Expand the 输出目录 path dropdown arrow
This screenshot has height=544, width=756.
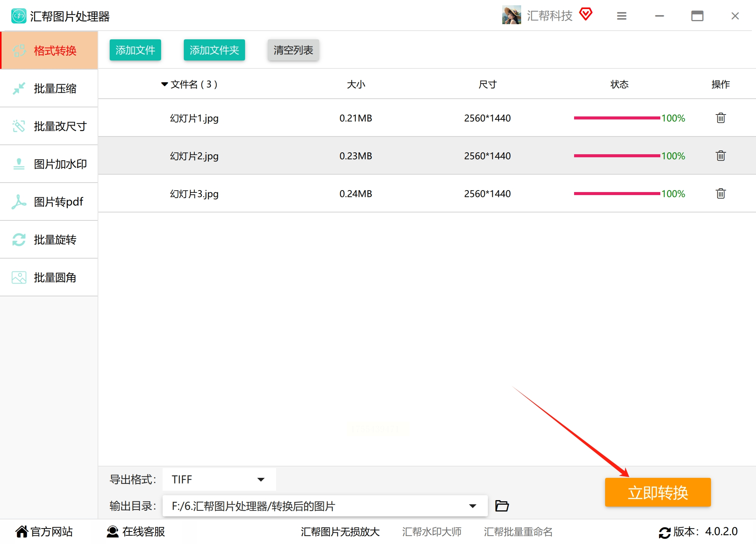pyautogui.click(x=472, y=506)
